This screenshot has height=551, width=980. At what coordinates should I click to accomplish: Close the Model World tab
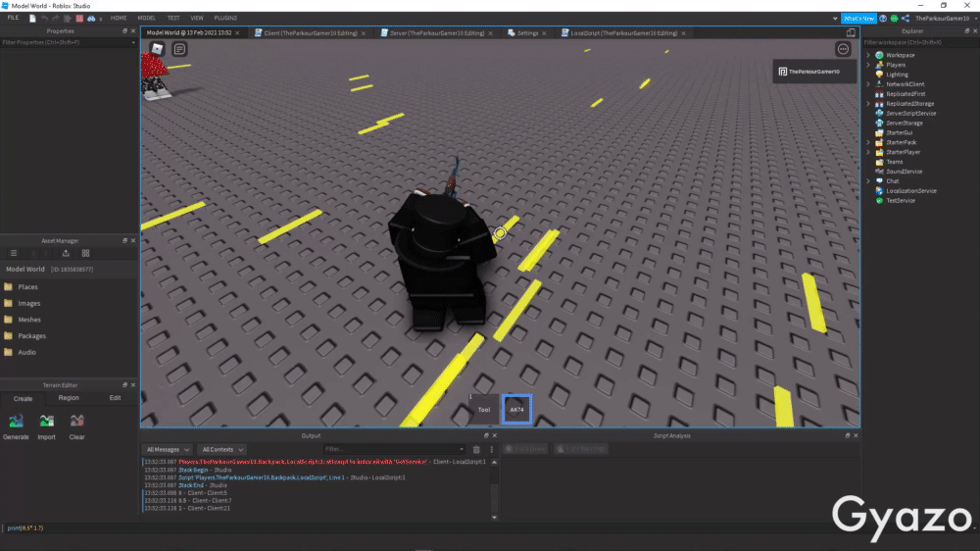click(237, 33)
